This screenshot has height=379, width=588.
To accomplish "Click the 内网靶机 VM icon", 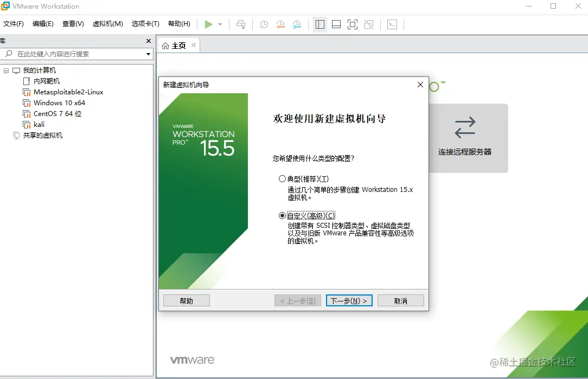I will point(26,81).
